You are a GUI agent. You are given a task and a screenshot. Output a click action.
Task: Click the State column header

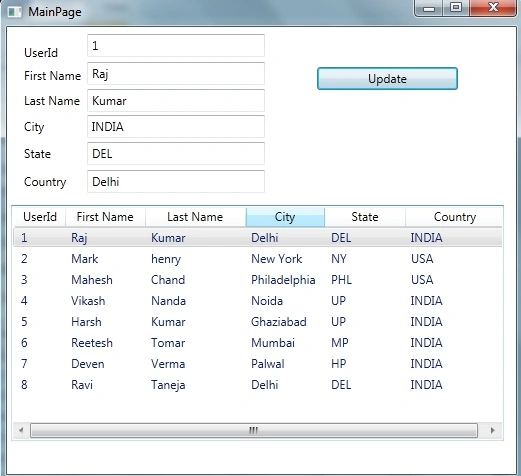pos(365,217)
